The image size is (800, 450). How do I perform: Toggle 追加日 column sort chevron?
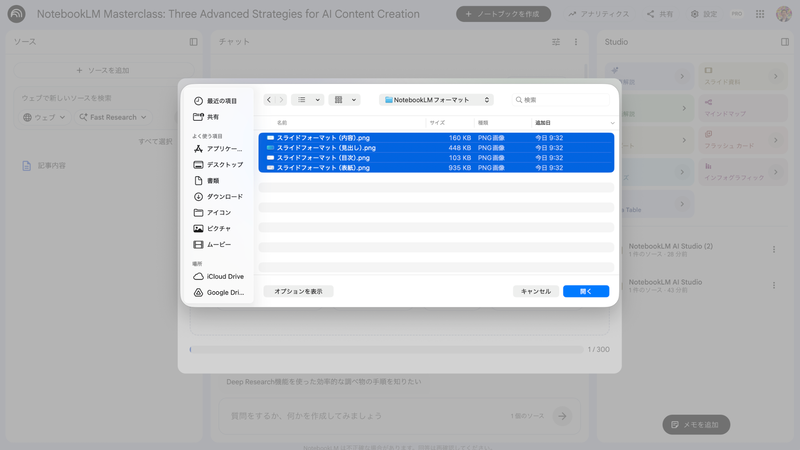(x=612, y=123)
